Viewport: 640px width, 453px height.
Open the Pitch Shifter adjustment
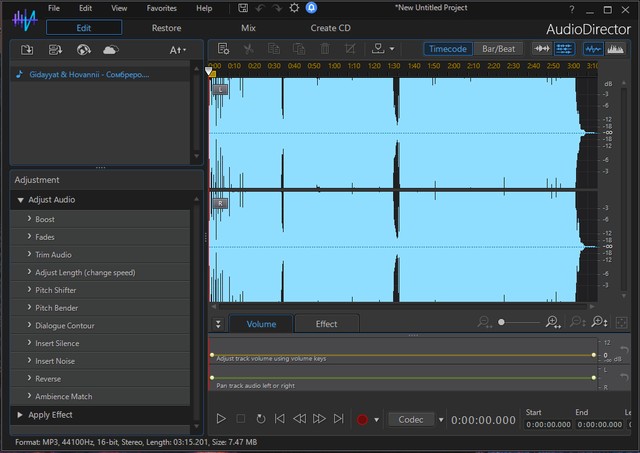(x=56, y=290)
